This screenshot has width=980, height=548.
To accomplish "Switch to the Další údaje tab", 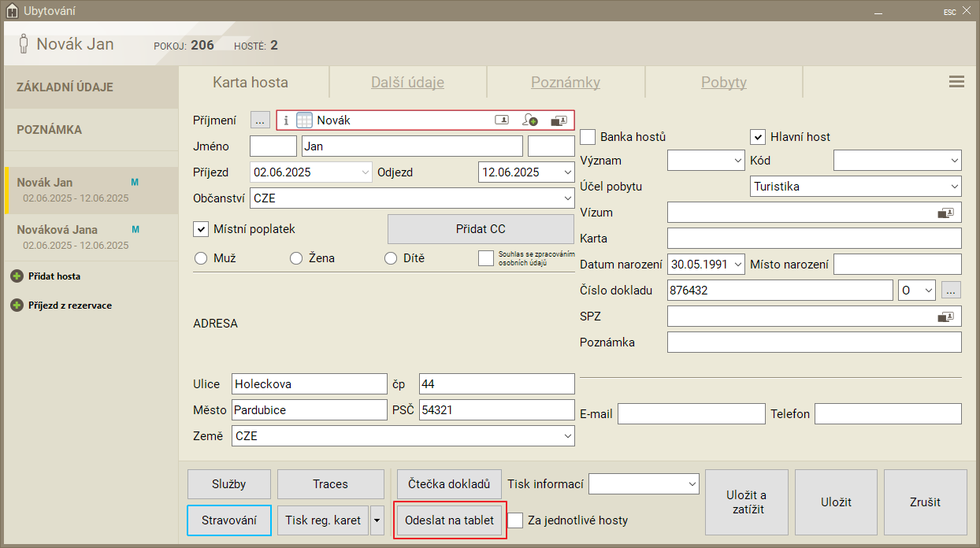I will (407, 83).
